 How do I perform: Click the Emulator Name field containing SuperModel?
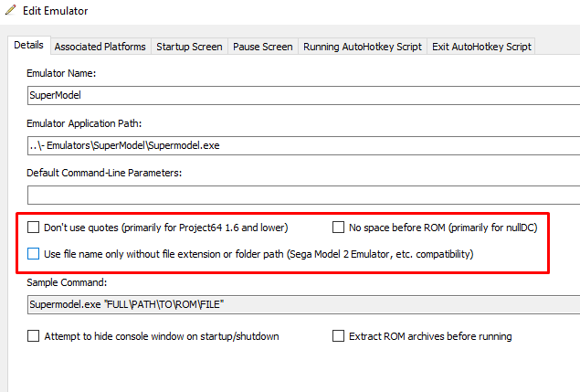point(303,96)
